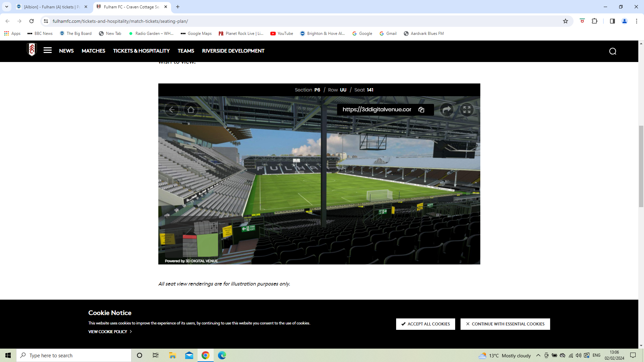This screenshot has width=644, height=362.
Task: Open the volume control in system tray
Action: click(579, 355)
